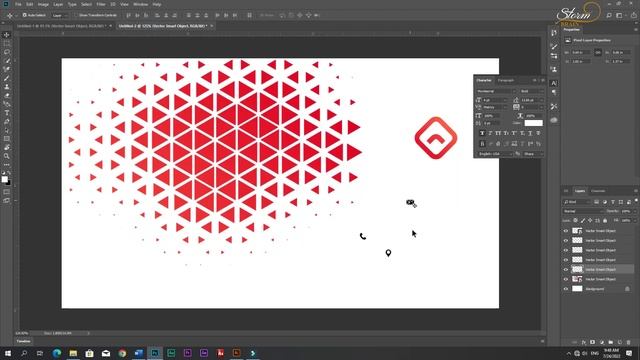Click the Quick Mask mode icon
The image size is (640, 360).
[7, 192]
